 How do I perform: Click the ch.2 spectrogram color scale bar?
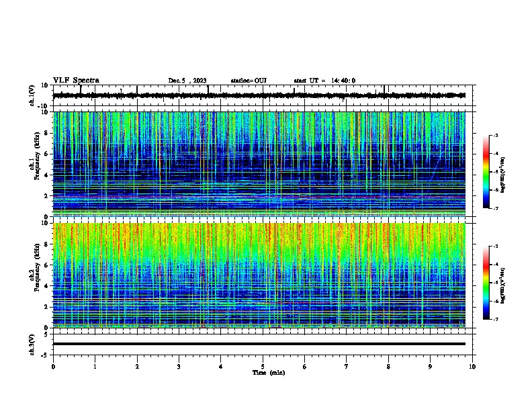click(486, 283)
